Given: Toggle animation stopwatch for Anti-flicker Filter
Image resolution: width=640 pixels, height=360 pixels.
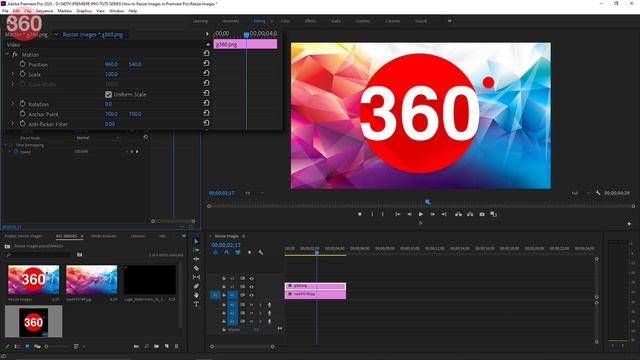Looking at the screenshot, I should click(x=22, y=123).
